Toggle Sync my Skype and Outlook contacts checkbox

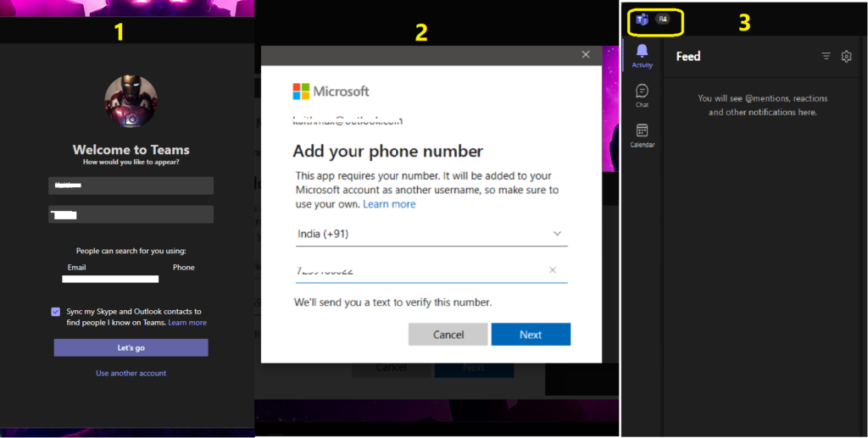click(55, 312)
